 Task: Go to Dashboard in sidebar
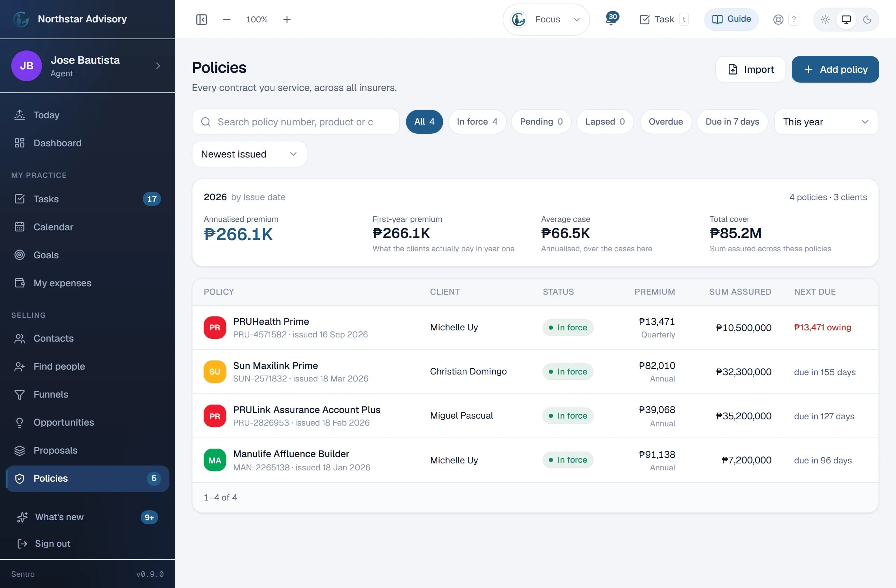coord(87,143)
